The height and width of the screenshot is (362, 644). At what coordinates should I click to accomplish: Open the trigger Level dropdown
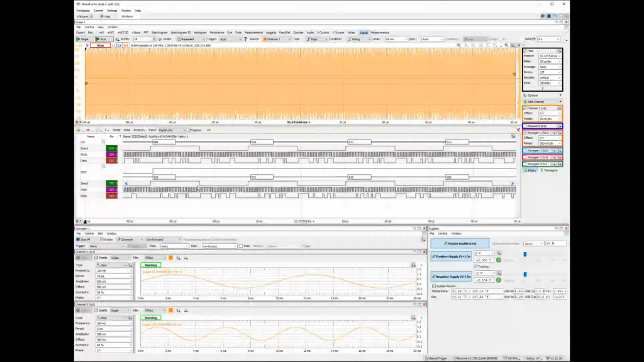click(x=395, y=39)
